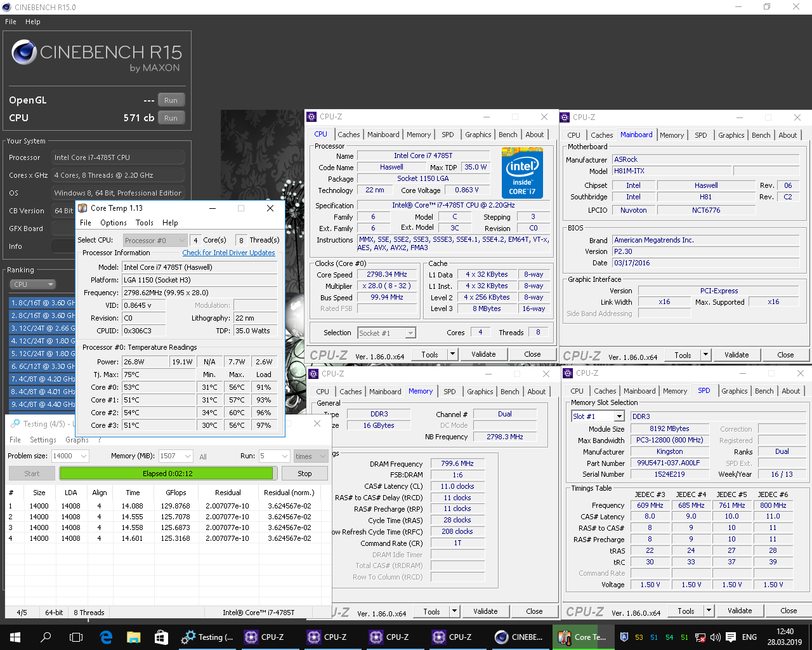Select ranking row 1. 8C/16T @ 3.60 GHz
Image resolution: width=812 pixels, height=650 pixels.
[43, 303]
